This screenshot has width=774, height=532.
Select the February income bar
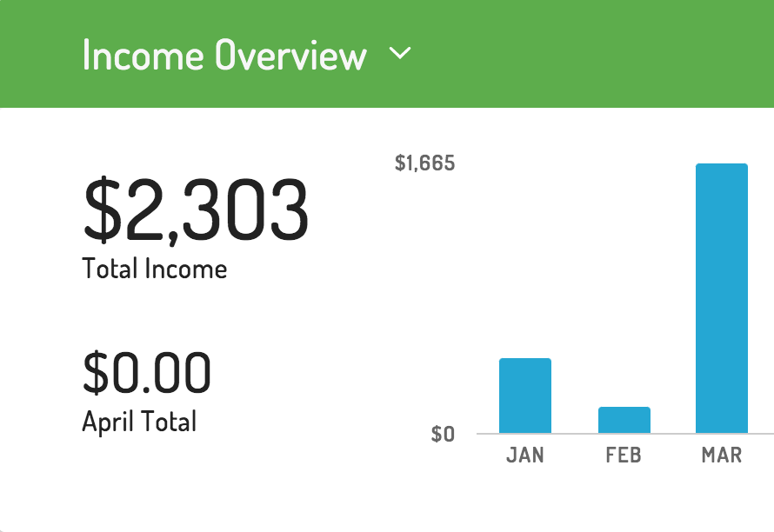(624, 420)
